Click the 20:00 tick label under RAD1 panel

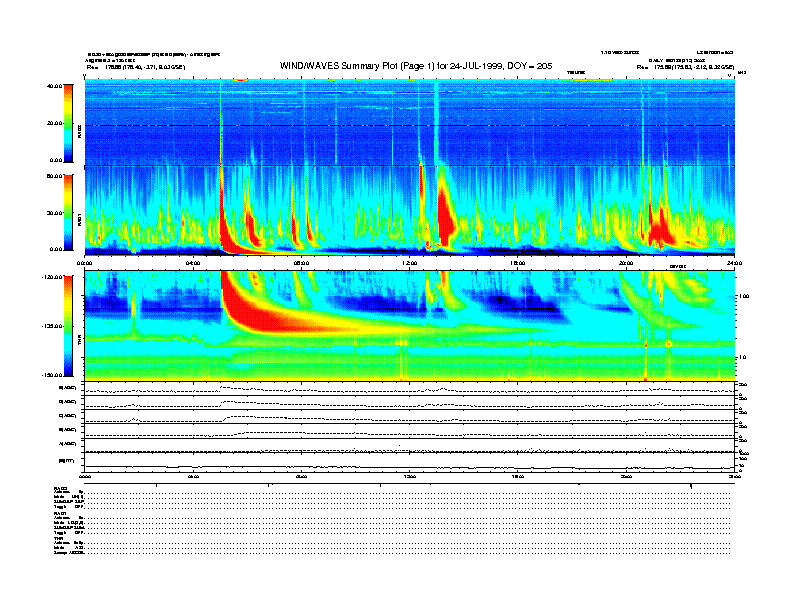626,263
